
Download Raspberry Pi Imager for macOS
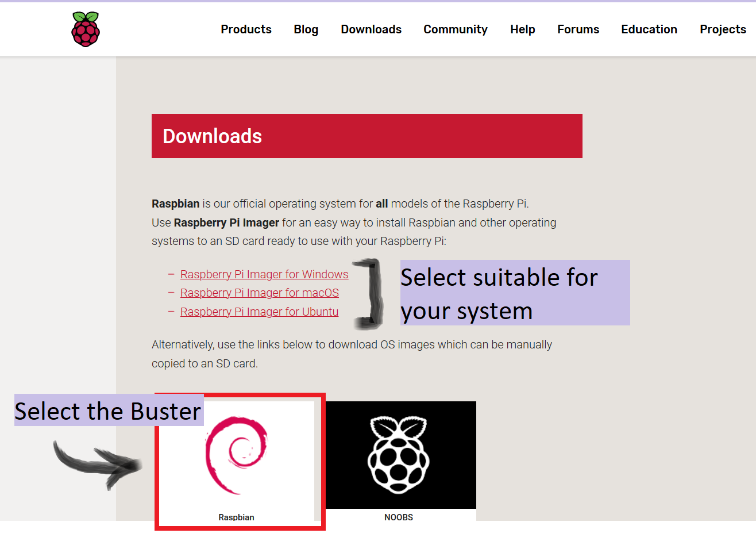(260, 293)
